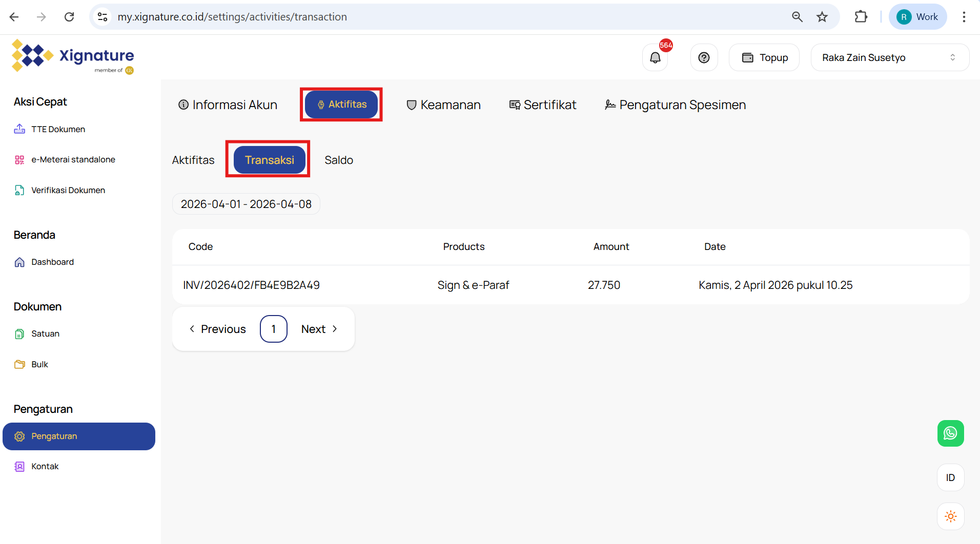This screenshot has width=980, height=544.
Task: Click the browser address bar URL
Action: tap(232, 17)
